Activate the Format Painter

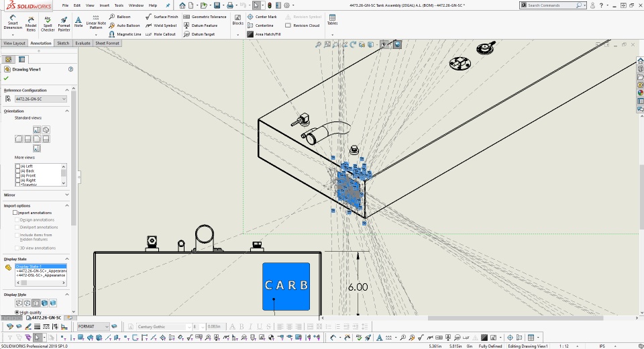tap(64, 24)
